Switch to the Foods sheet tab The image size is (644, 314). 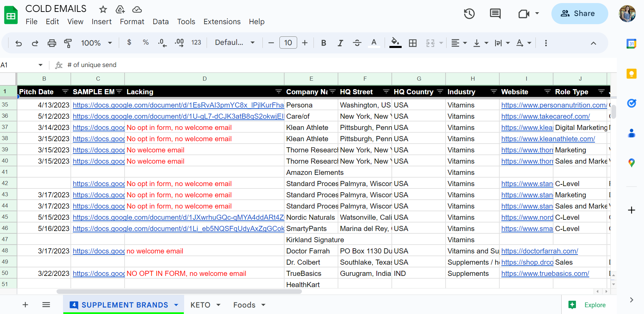click(244, 305)
